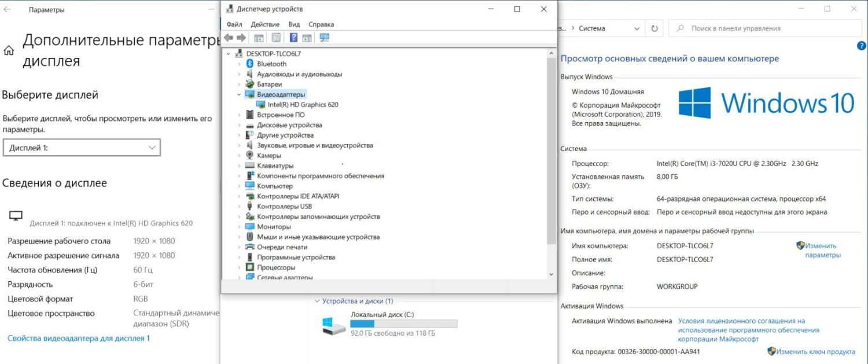Open the Действие menu

[x=265, y=24]
